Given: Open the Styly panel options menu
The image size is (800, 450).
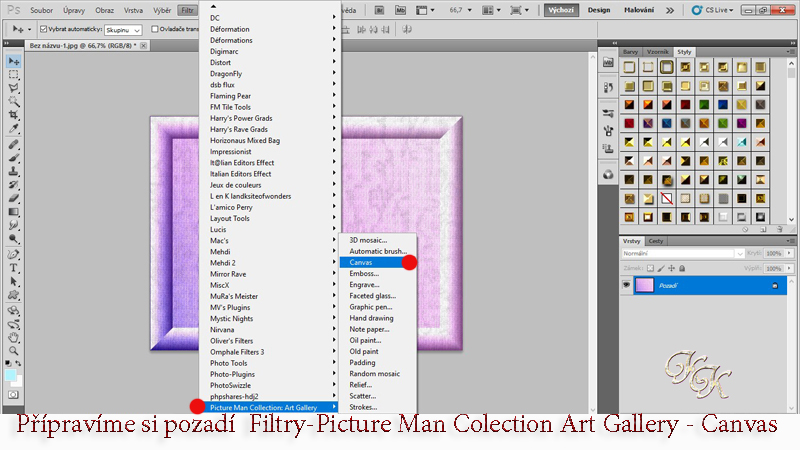Looking at the screenshot, I should click(x=790, y=52).
